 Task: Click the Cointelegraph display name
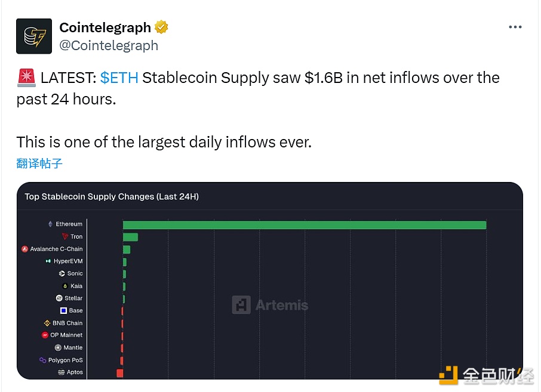105,27
